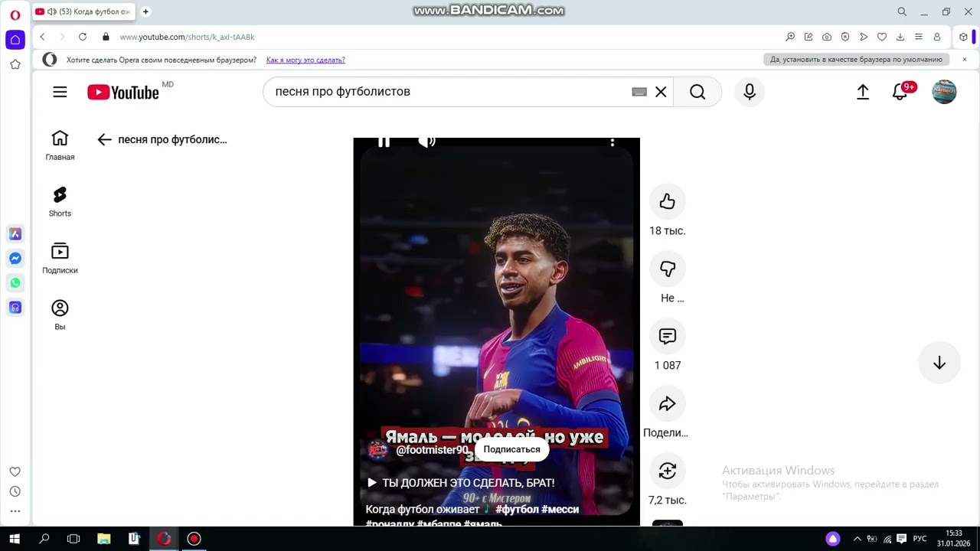980x551 pixels.
Task: Start voice search with microphone
Action: (x=750, y=92)
